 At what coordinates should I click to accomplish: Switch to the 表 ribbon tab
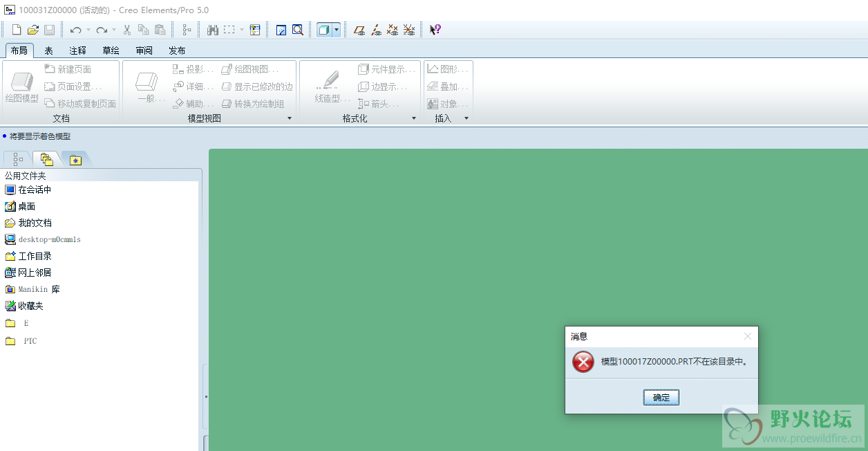coord(49,50)
